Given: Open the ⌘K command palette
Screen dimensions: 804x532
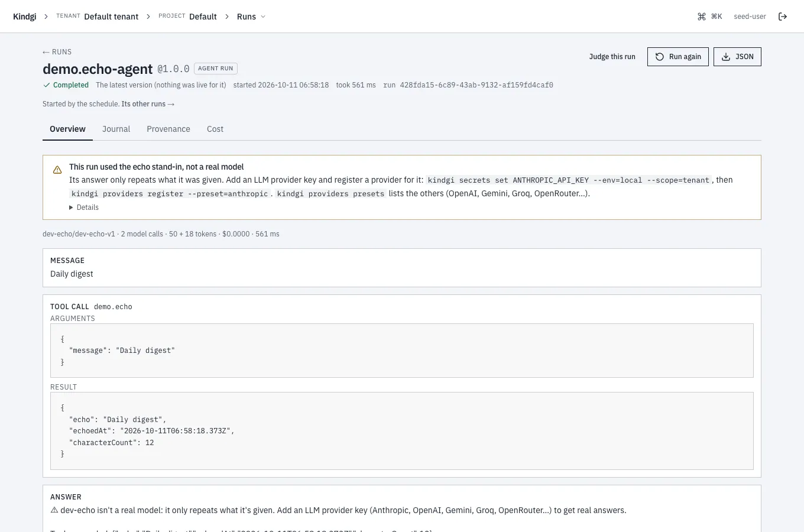Looking at the screenshot, I should pyautogui.click(x=710, y=17).
